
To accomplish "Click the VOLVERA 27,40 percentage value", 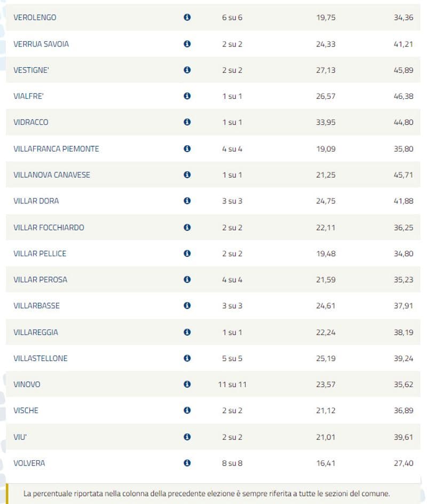I will 403,463.
